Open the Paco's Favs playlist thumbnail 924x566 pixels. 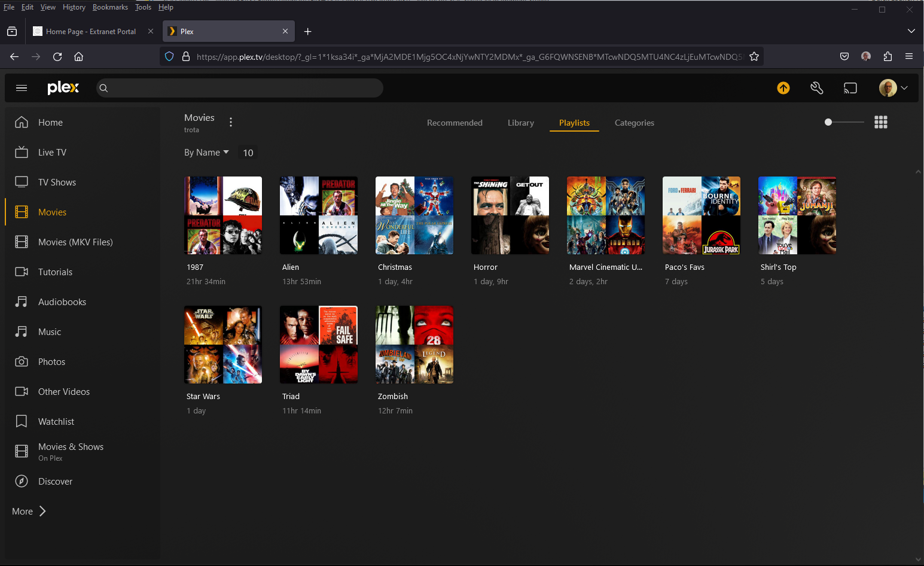click(x=702, y=215)
